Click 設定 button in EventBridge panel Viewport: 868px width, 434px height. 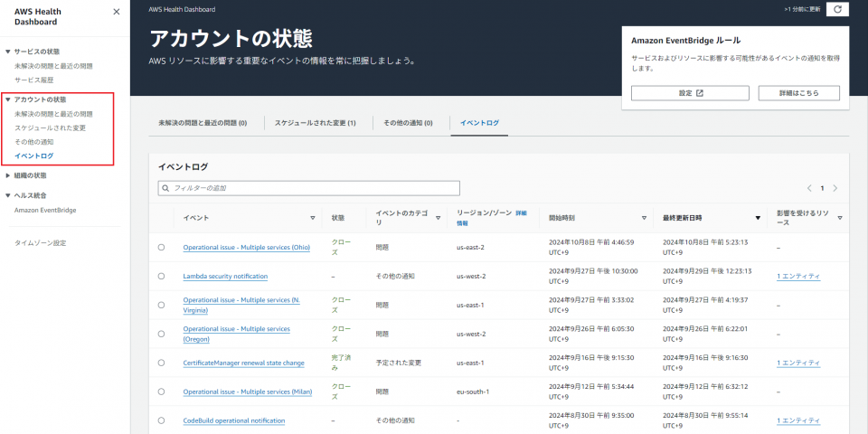pyautogui.click(x=690, y=93)
